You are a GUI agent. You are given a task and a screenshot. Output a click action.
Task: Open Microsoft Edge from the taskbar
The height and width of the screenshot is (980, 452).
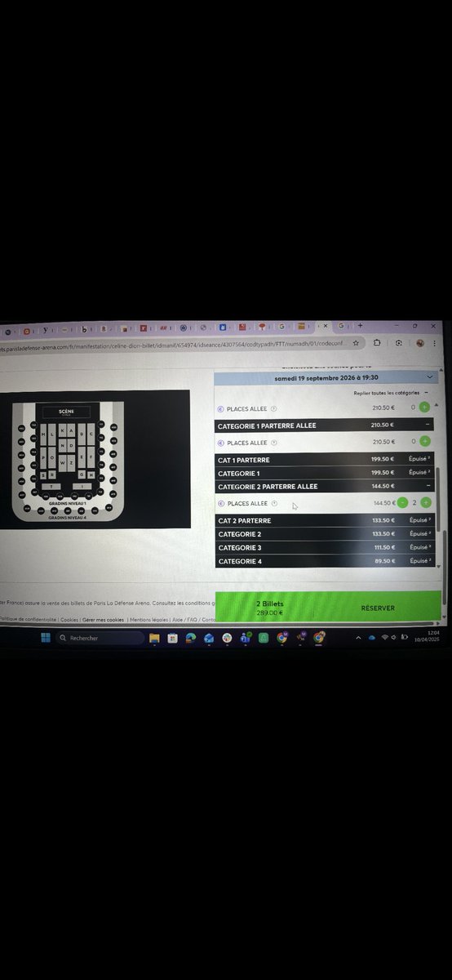click(x=189, y=638)
